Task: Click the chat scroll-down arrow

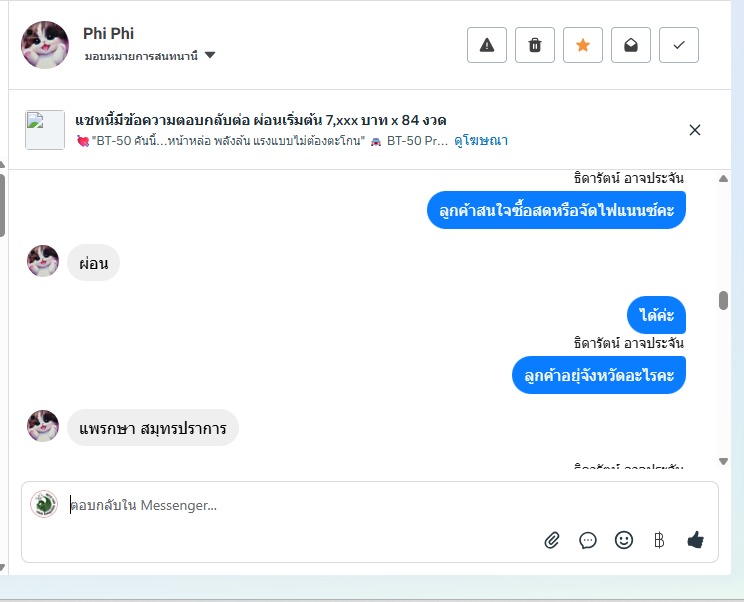Action: [x=723, y=461]
